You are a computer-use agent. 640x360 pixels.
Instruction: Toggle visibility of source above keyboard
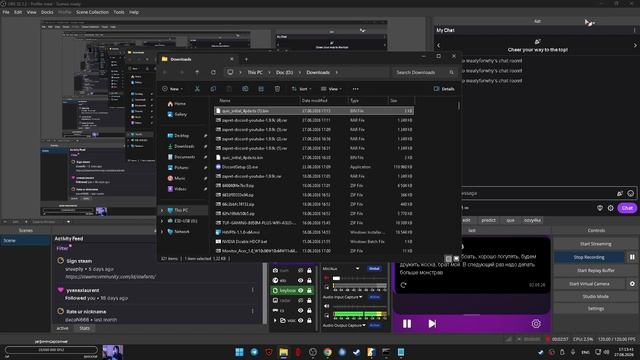point(300,280)
